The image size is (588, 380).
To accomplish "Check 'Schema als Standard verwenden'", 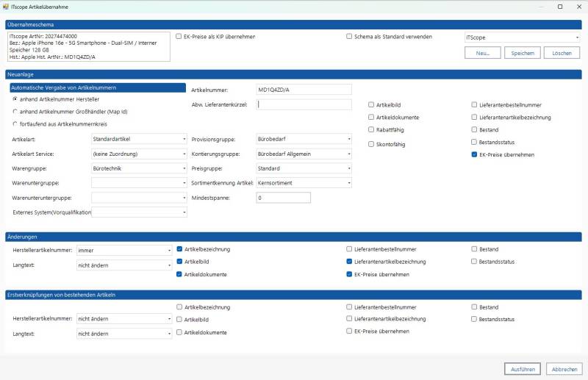I will point(349,36).
